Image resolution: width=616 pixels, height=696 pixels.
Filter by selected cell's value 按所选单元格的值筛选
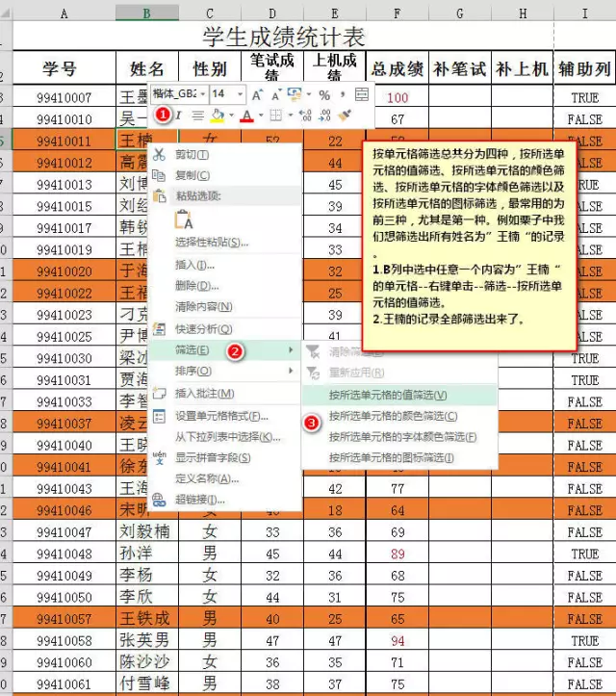pyautogui.click(x=398, y=395)
